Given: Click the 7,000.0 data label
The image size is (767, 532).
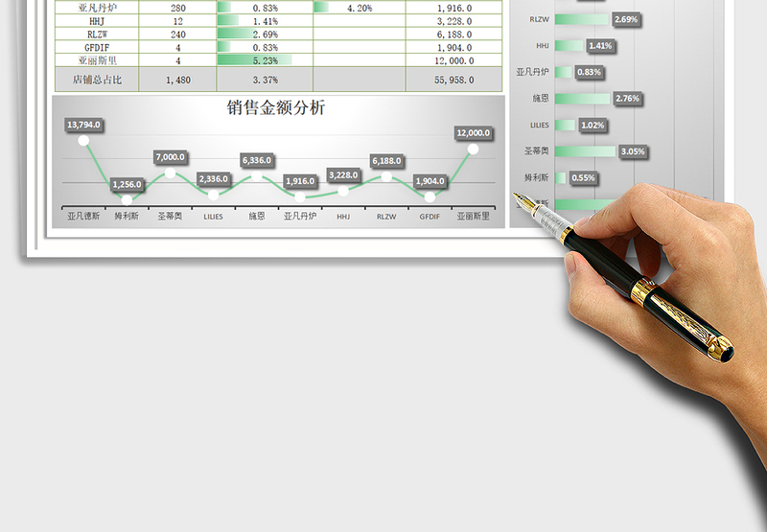Looking at the screenshot, I should 171,157.
